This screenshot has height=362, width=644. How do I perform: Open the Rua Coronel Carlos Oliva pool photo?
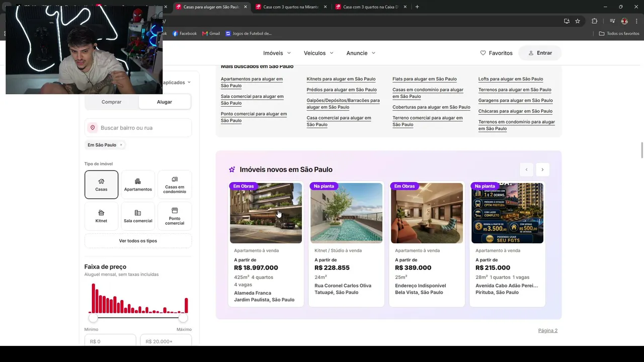coord(346,213)
